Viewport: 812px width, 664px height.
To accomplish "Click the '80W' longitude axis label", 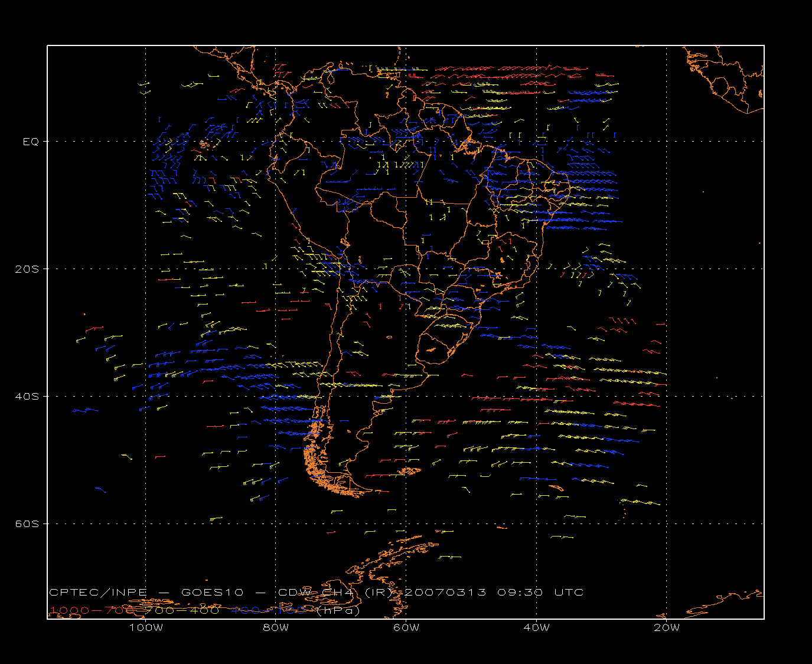I will pyautogui.click(x=276, y=627).
